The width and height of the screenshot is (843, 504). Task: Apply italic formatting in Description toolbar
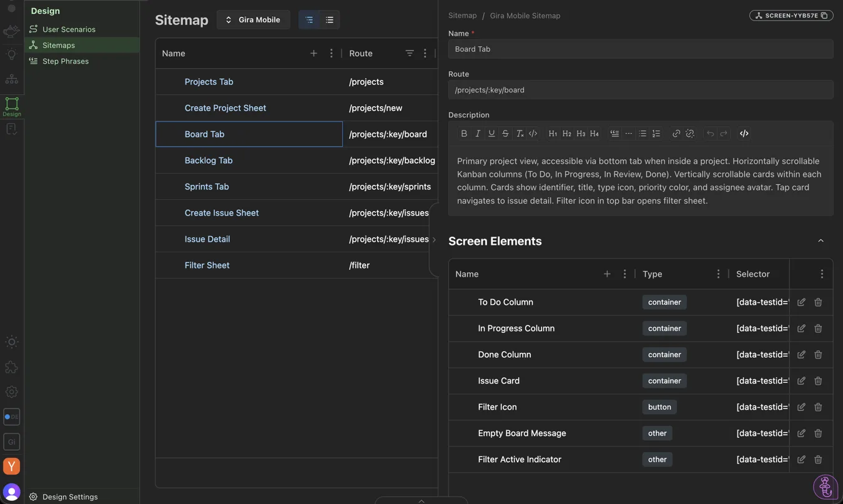click(478, 134)
